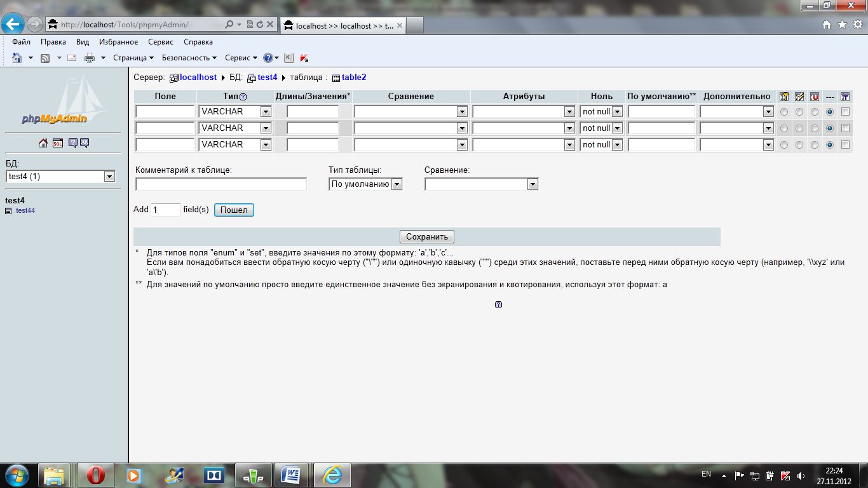The image size is (868, 488).
Task: Open the Справка menu
Action: point(198,42)
